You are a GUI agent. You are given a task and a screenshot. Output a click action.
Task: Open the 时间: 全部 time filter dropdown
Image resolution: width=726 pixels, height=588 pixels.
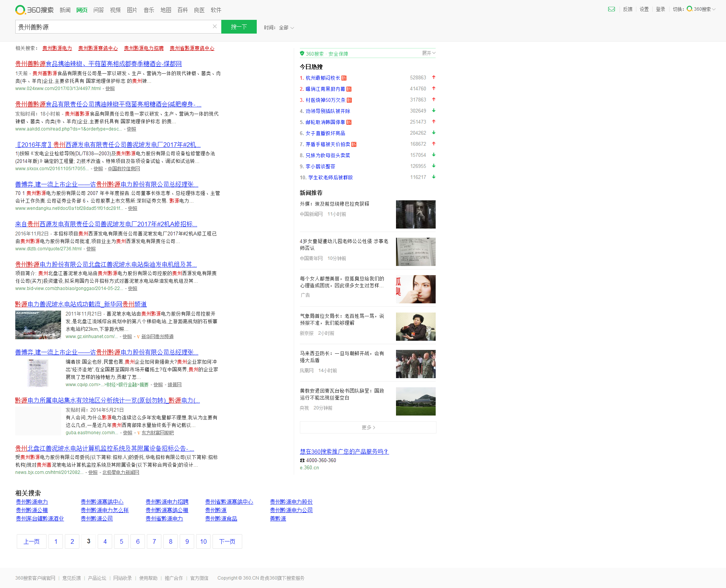point(279,27)
